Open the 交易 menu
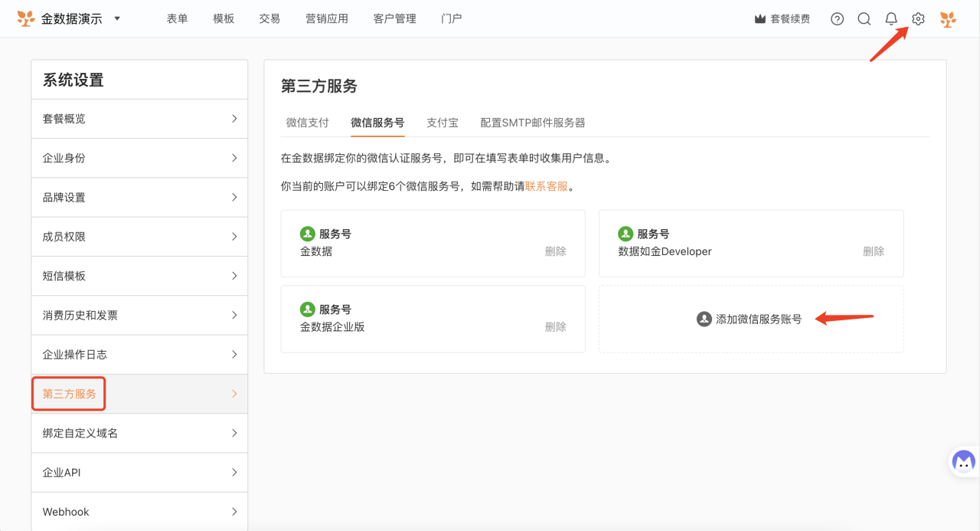 point(269,18)
